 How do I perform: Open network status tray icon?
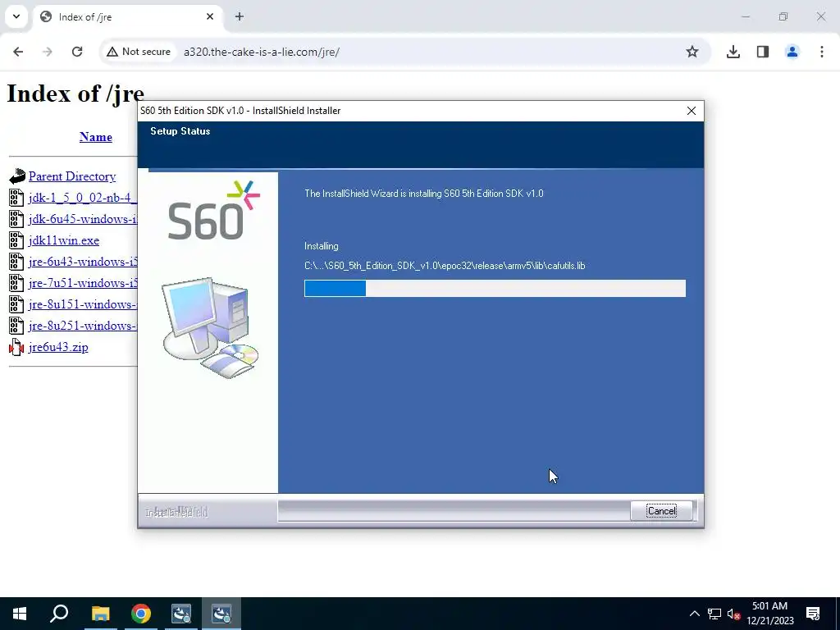tap(714, 614)
